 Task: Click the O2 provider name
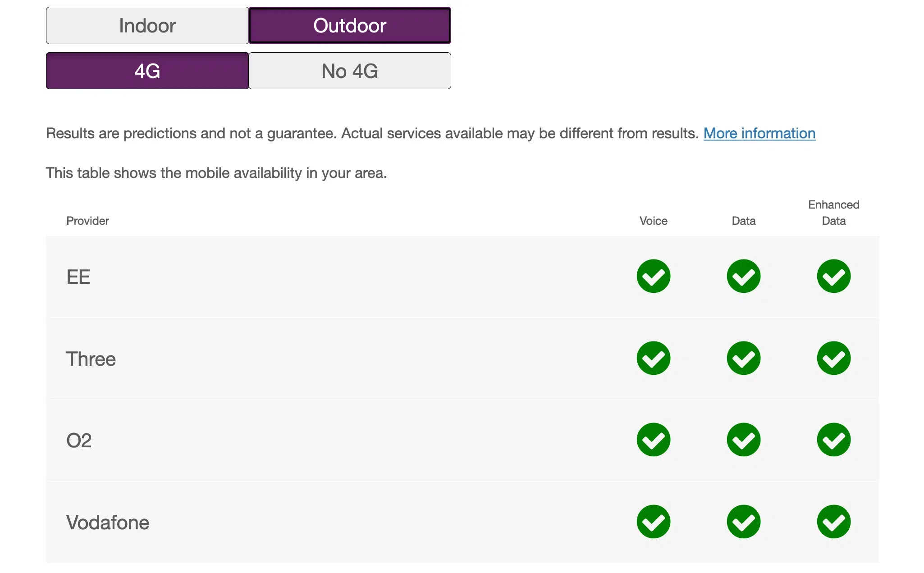tap(79, 441)
